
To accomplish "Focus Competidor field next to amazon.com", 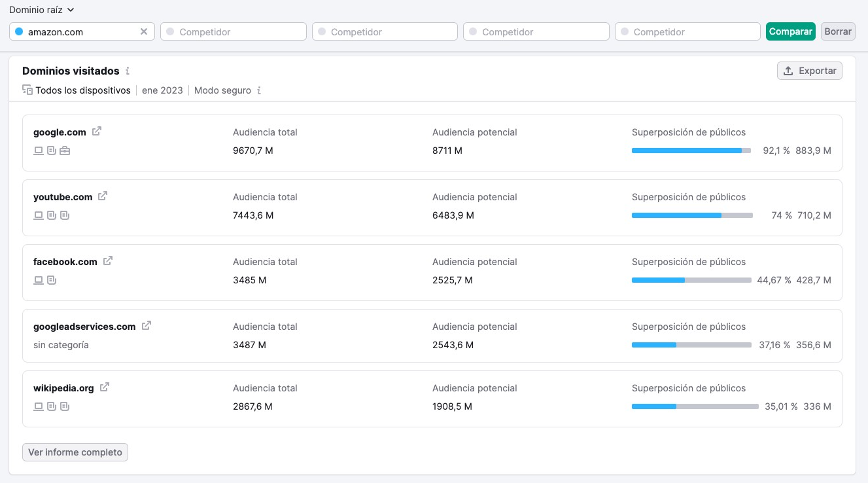I will [234, 31].
